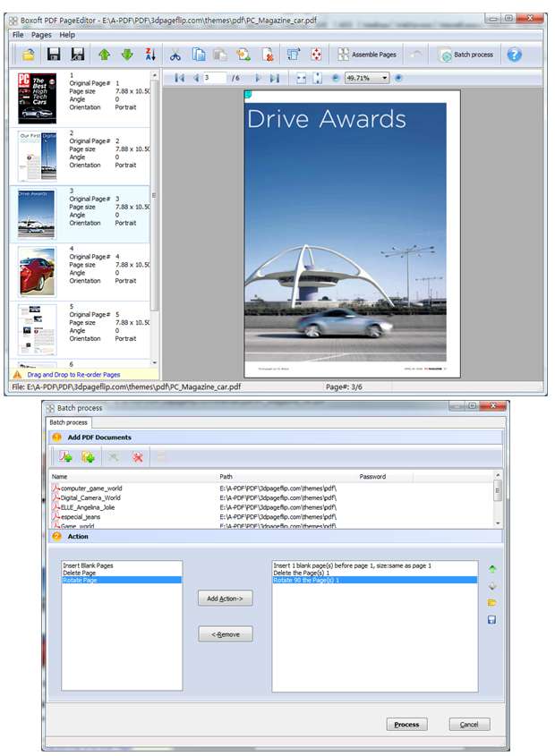Open the File menu
This screenshot has height=756, width=555.
tap(18, 35)
